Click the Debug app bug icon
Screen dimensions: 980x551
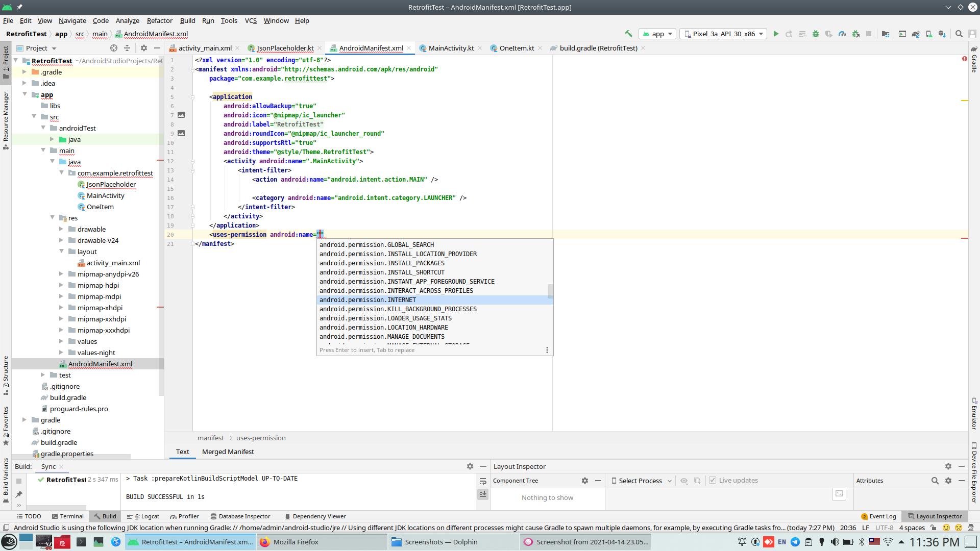pyautogui.click(x=816, y=34)
